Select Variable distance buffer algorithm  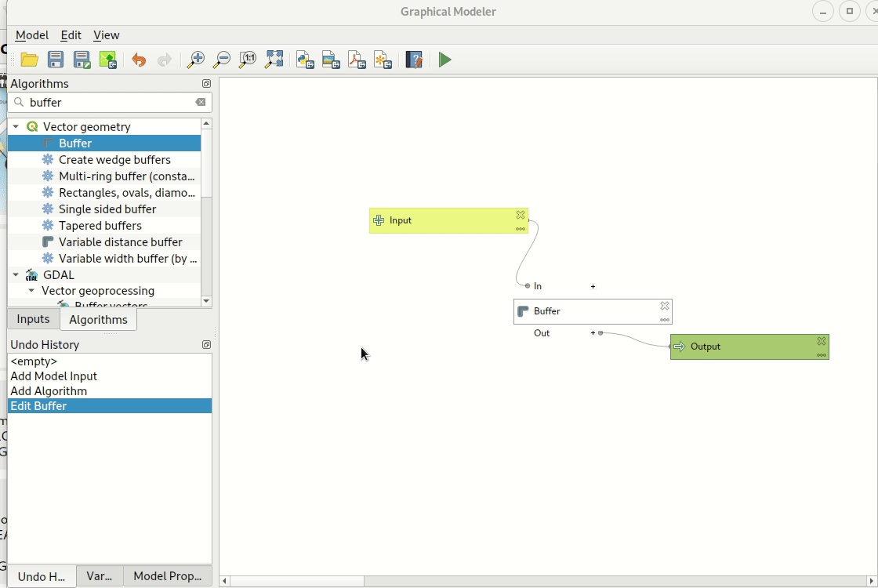[120, 242]
